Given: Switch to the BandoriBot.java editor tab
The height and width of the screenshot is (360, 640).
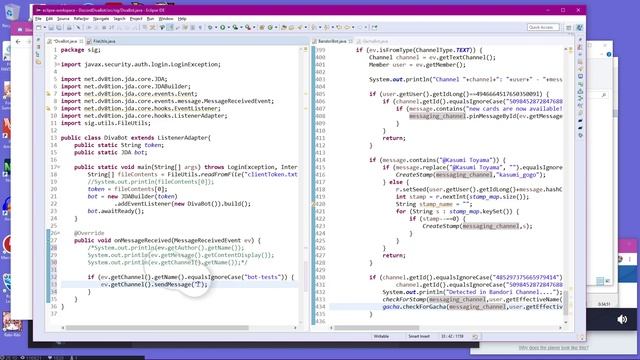Looking at the screenshot, I should [x=332, y=41].
